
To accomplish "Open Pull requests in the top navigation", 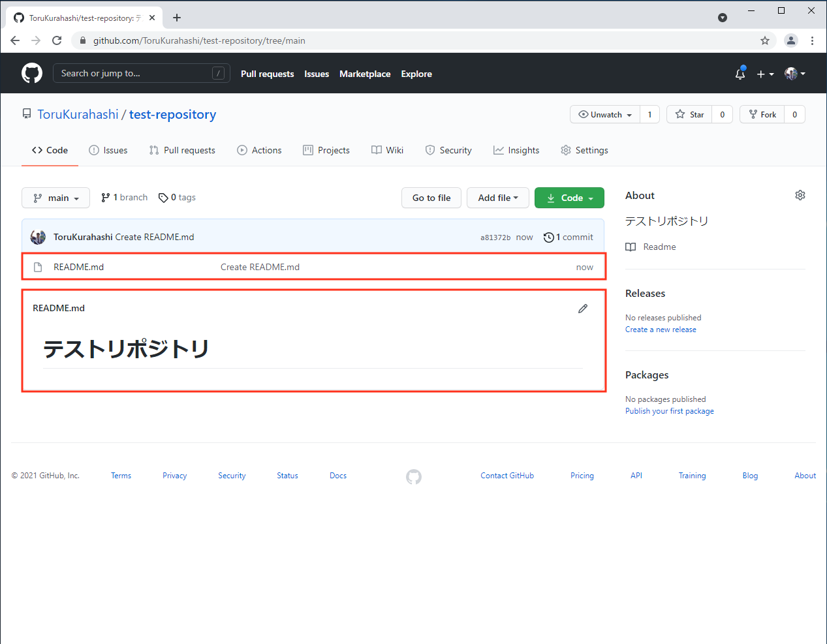I will [267, 74].
